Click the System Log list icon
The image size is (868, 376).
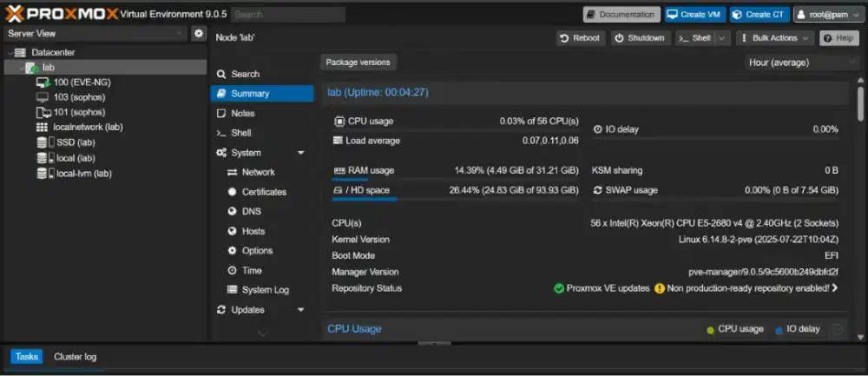tap(232, 290)
